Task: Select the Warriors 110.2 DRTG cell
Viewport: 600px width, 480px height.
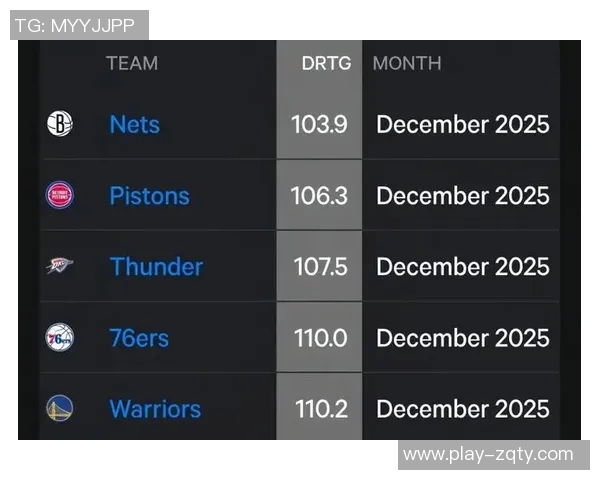Action: [x=320, y=408]
